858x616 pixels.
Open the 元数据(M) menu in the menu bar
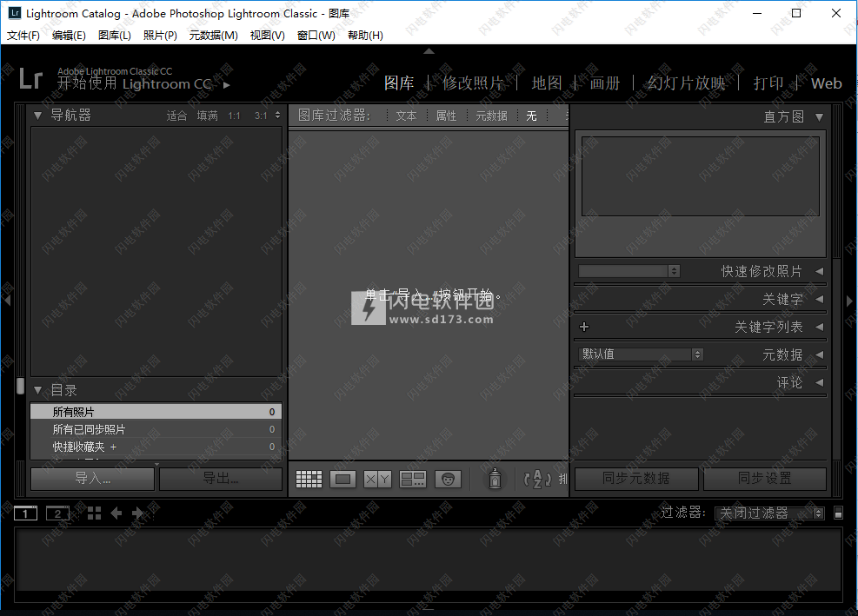coord(213,35)
